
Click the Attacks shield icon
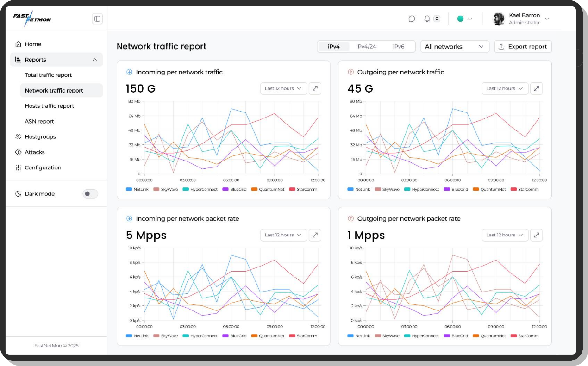pos(19,152)
